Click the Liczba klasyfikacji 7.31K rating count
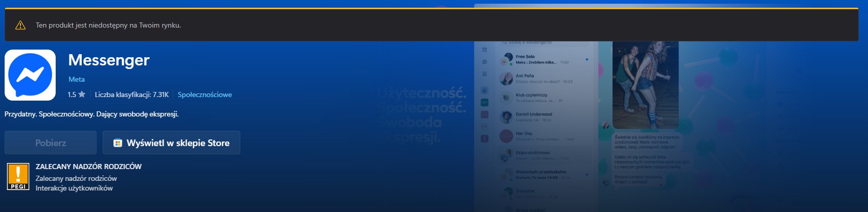 click(131, 95)
